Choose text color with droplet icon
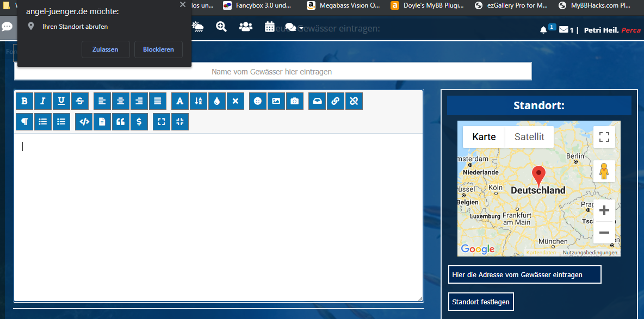 point(217,101)
